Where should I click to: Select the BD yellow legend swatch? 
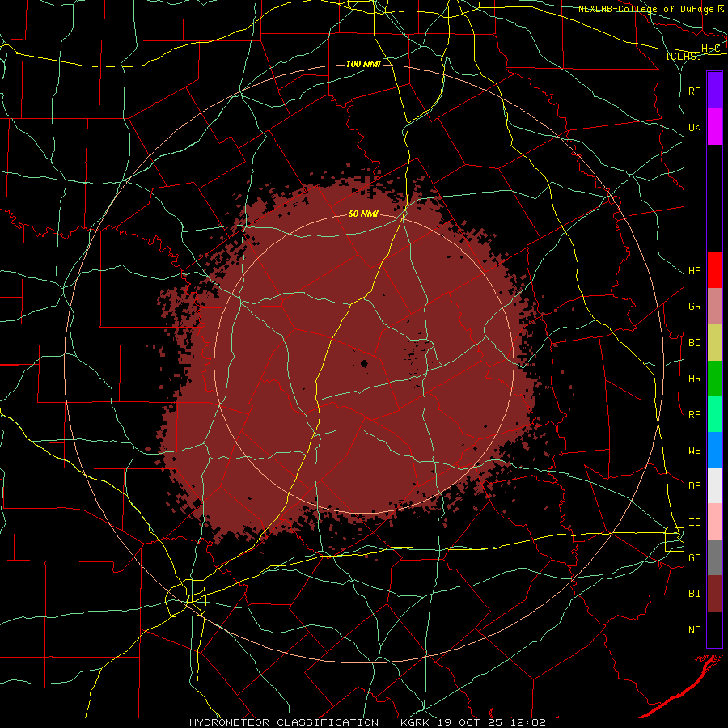714,342
